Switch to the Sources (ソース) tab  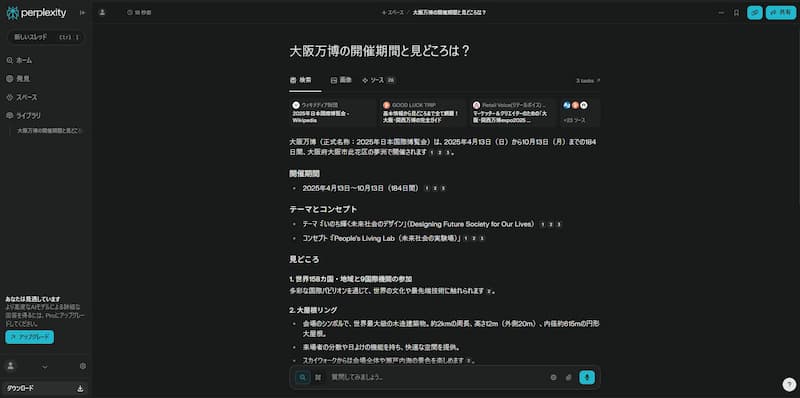[x=378, y=80]
